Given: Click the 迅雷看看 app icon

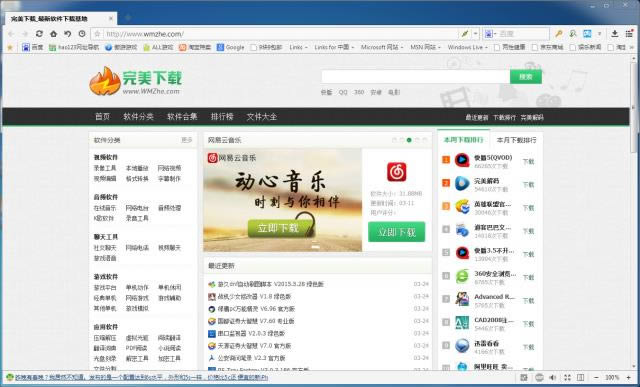Looking at the screenshot, I should click(462, 346).
